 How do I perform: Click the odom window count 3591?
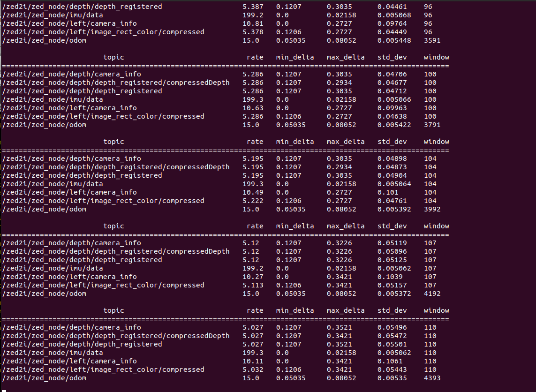pos(432,40)
